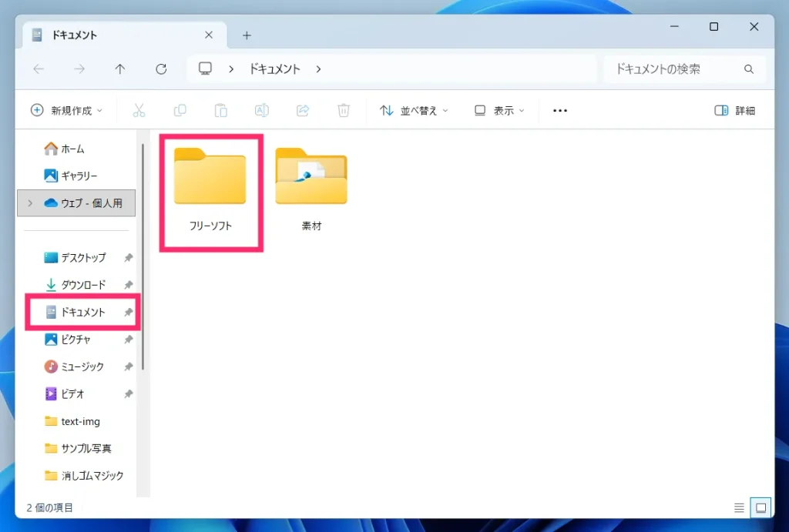Open ダウンロード in the sidebar

[x=76, y=285]
